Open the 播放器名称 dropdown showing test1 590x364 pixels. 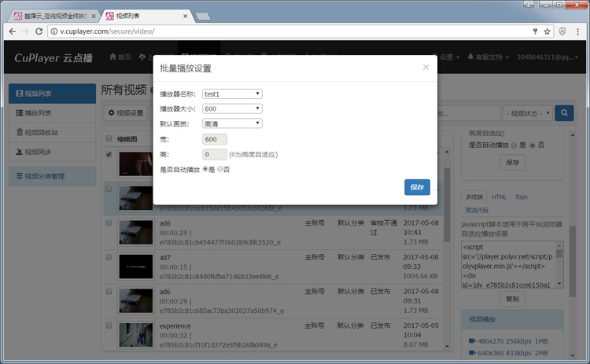click(232, 94)
